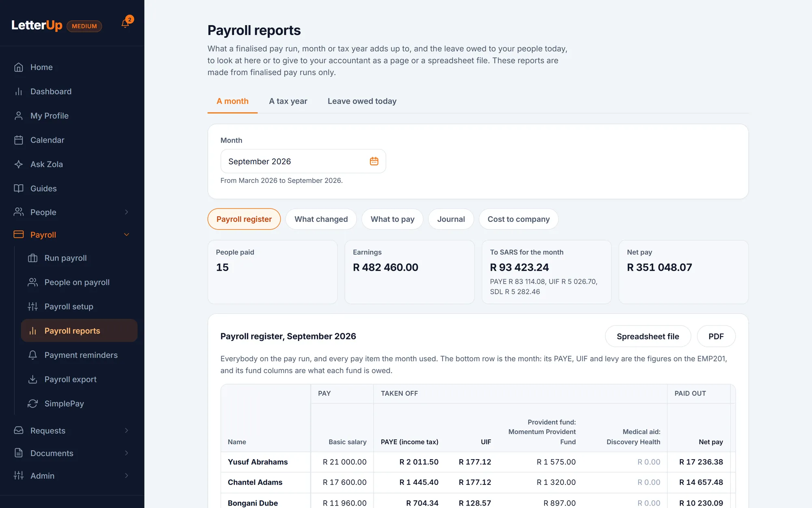Viewport: 812px width, 508px height.
Task: Switch to the Leave owed today tab
Action: pyautogui.click(x=362, y=101)
